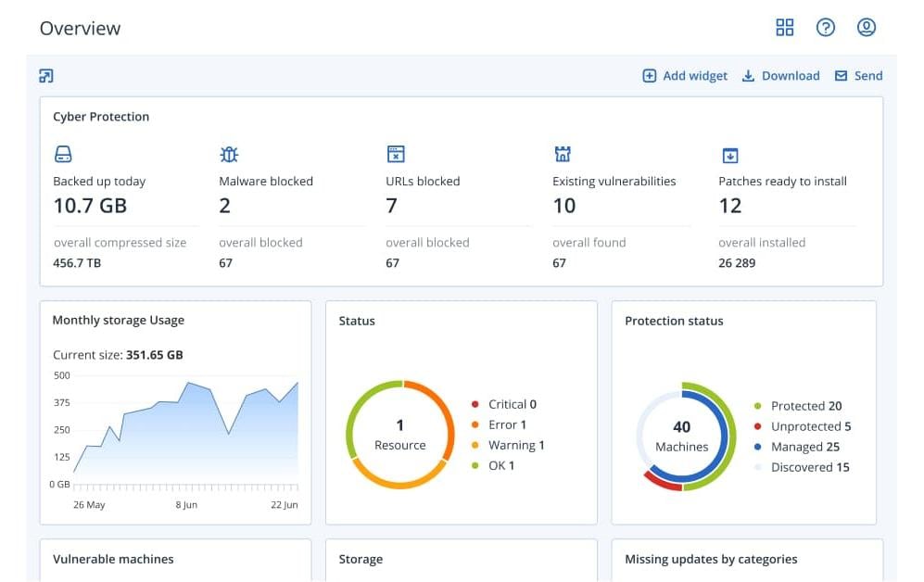Click the help question mark icon

(825, 28)
